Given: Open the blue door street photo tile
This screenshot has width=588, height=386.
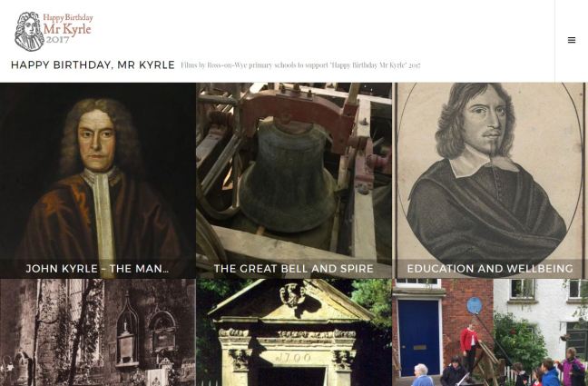Looking at the screenshot, I should pos(490,332).
